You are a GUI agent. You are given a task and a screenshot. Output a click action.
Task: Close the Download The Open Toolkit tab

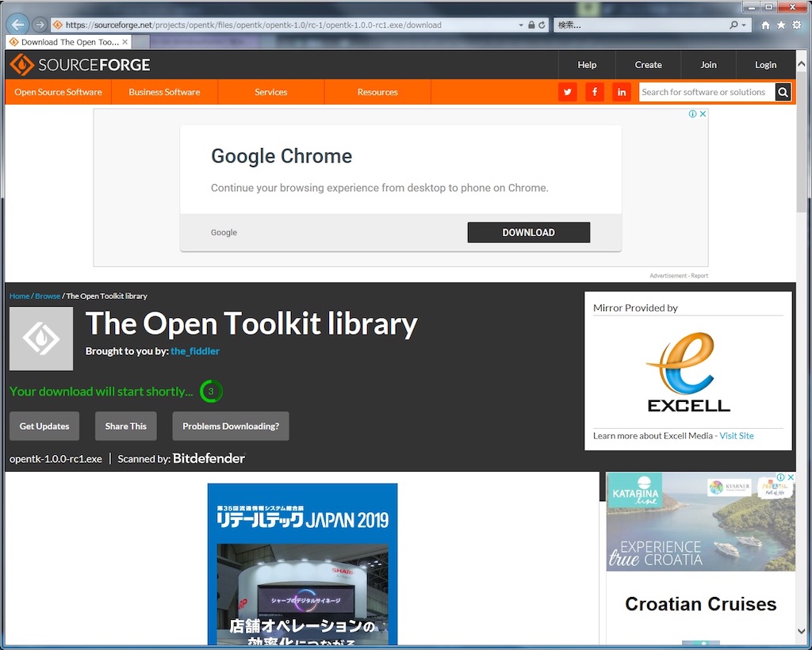[x=124, y=42]
